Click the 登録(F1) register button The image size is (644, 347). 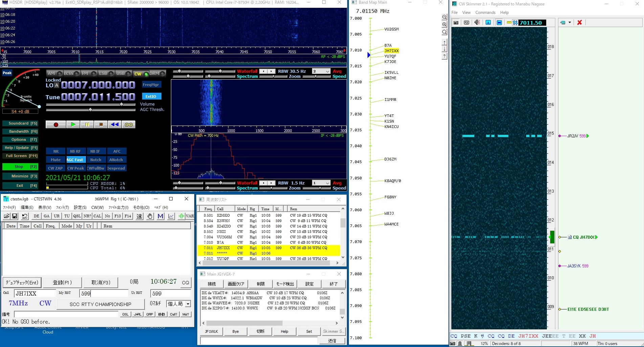[62, 282]
